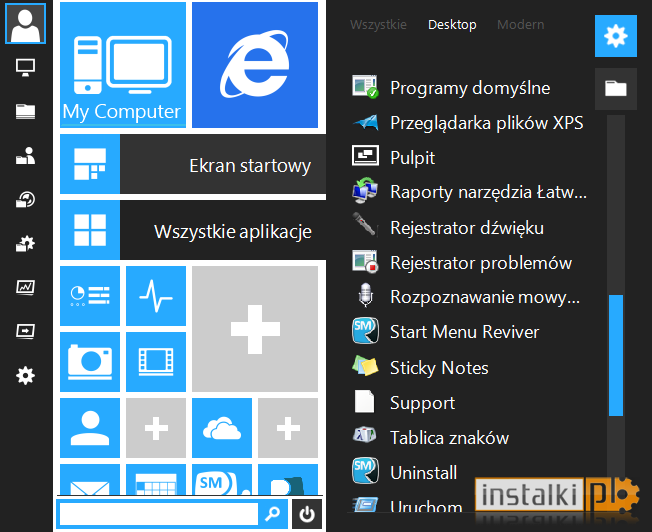Click the Run arrow sidebar icon
The width and height of the screenshot is (652, 532).
pyautogui.click(x=25, y=332)
